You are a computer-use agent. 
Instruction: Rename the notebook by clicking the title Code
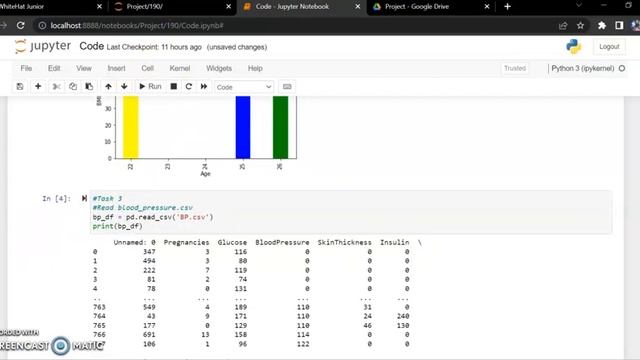(x=91, y=46)
